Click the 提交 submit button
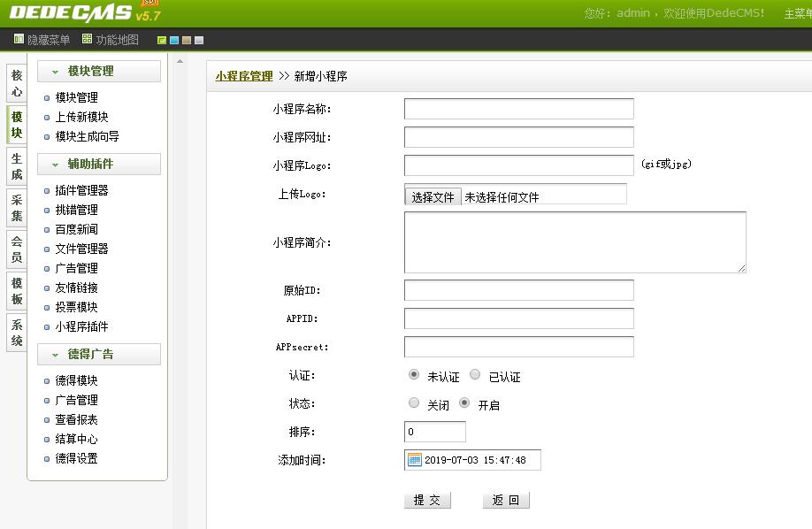812x529 pixels. (x=427, y=500)
